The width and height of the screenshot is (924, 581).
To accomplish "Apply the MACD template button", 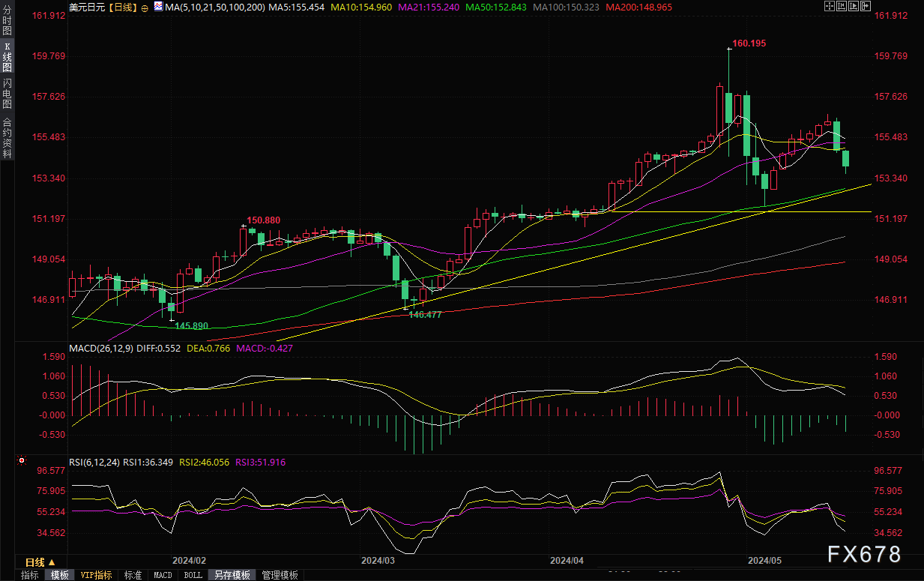I will point(163,575).
